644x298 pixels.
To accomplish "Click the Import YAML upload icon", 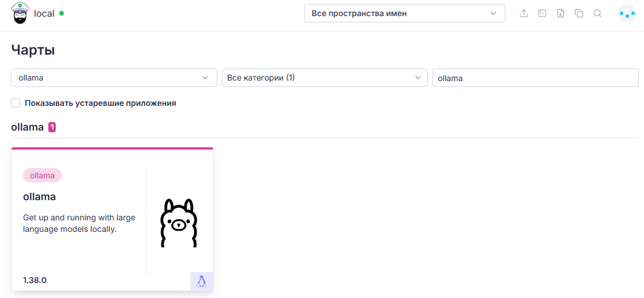I will pos(524,14).
